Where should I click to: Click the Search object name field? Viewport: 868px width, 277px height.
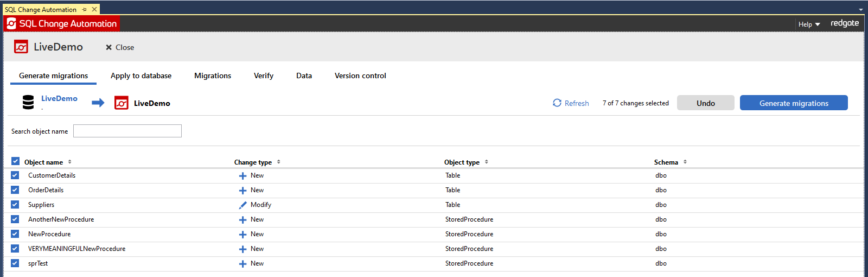(x=127, y=131)
